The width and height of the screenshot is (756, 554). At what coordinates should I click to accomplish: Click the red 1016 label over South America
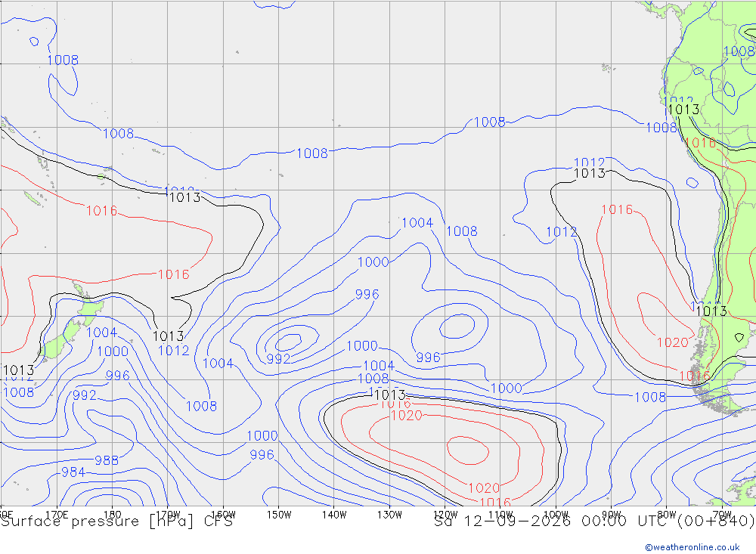[700, 143]
